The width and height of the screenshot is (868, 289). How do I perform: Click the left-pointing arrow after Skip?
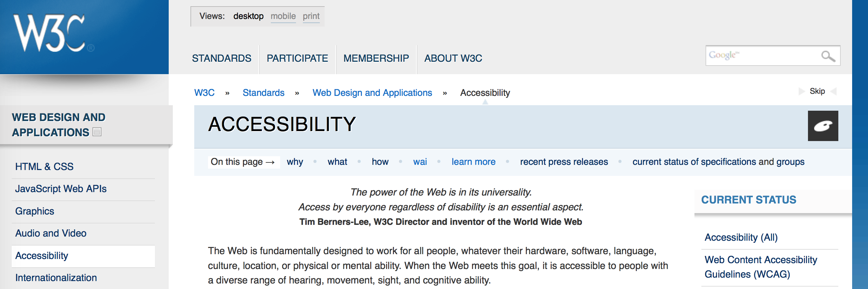pyautogui.click(x=834, y=91)
